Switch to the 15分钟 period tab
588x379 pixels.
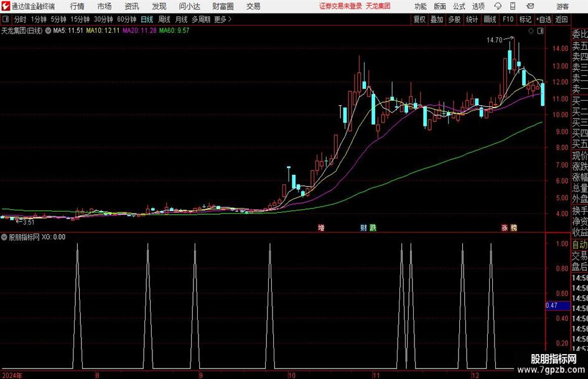(80, 19)
